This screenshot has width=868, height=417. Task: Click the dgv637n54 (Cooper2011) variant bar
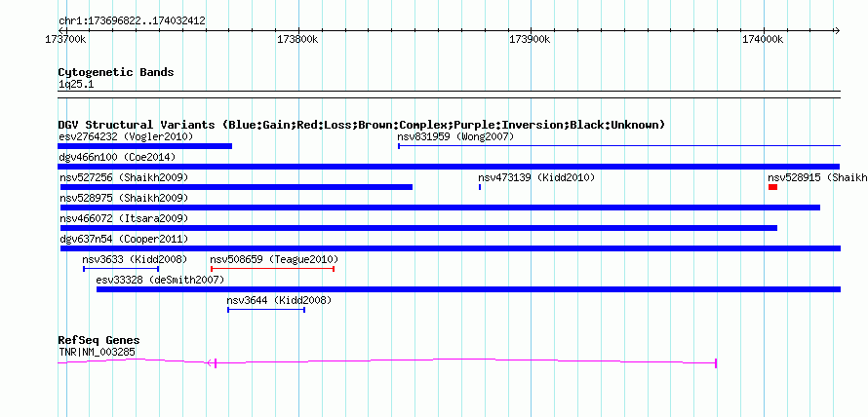pos(451,248)
